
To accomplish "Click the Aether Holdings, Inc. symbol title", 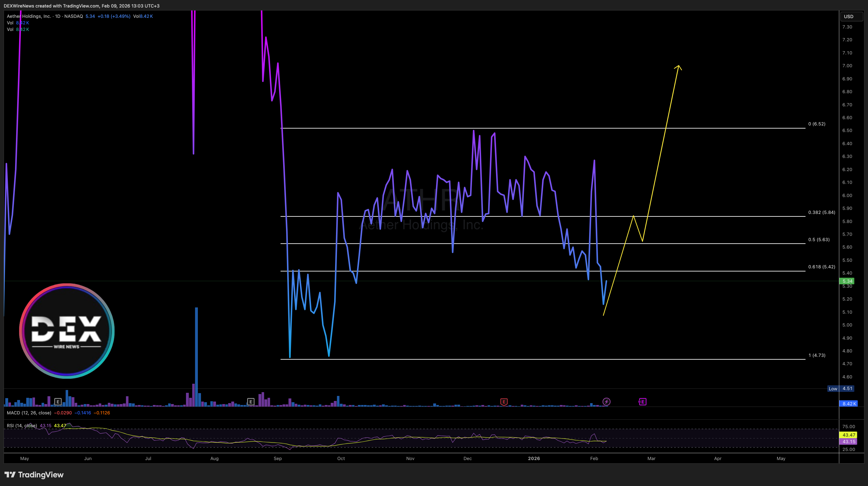I will [29, 16].
